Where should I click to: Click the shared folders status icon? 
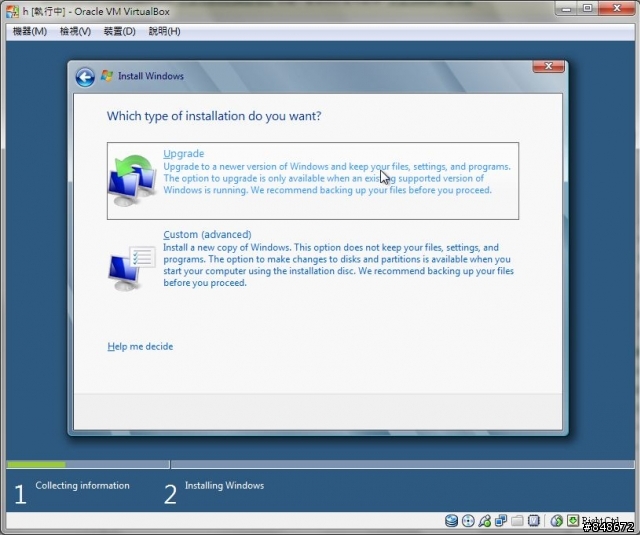[517, 520]
